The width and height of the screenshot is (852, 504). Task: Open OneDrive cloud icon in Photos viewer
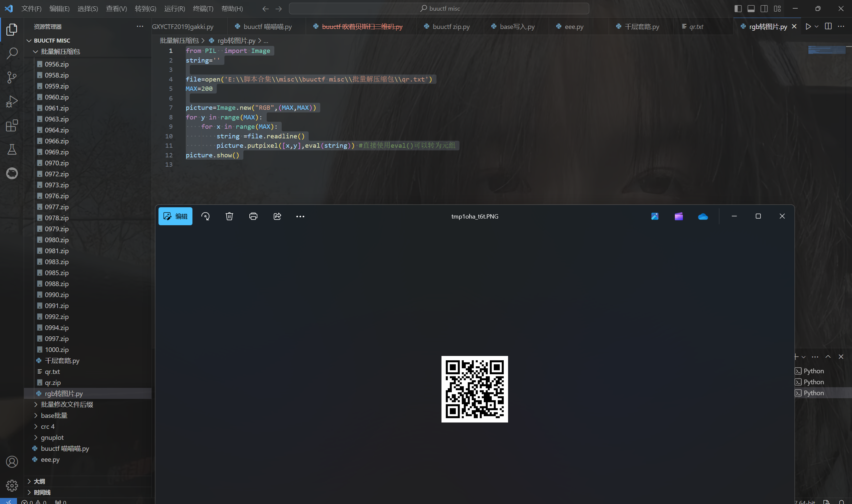[703, 216]
